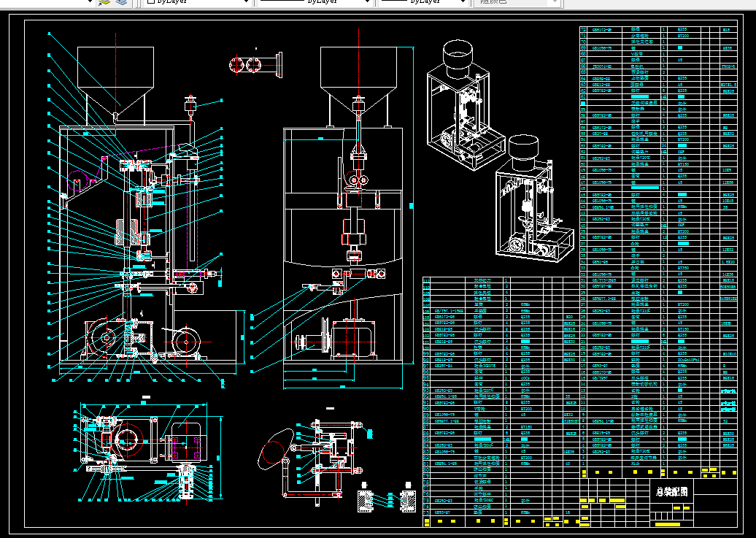Open the layer list dropdown arrow
The image size is (756, 538).
89,2
